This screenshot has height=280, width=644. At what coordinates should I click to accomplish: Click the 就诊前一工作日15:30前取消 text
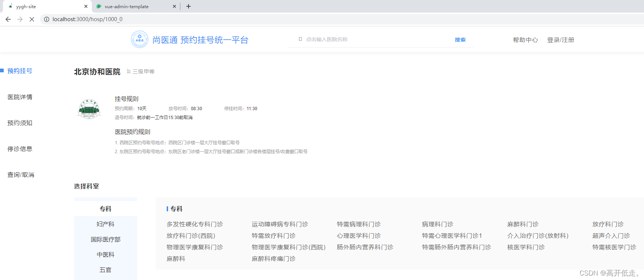pos(165,118)
